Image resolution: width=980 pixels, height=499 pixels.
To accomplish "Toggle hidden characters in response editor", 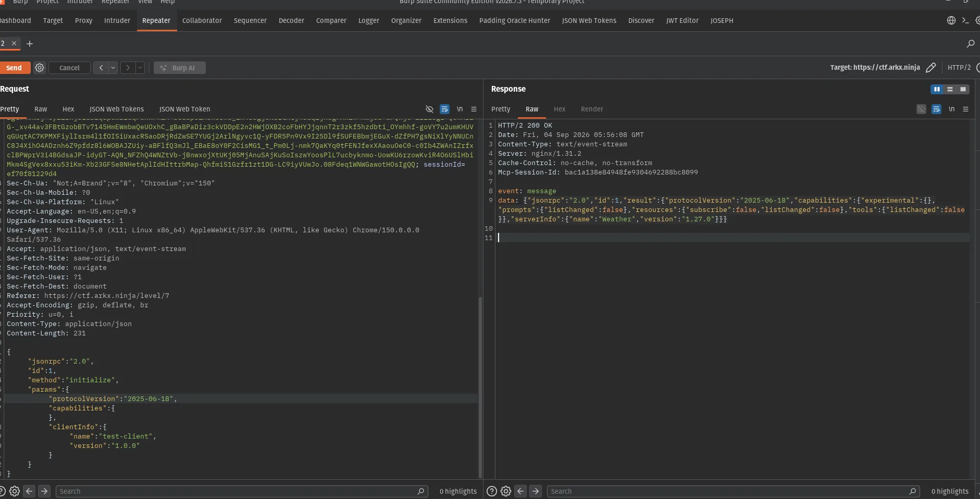I will [x=921, y=109].
